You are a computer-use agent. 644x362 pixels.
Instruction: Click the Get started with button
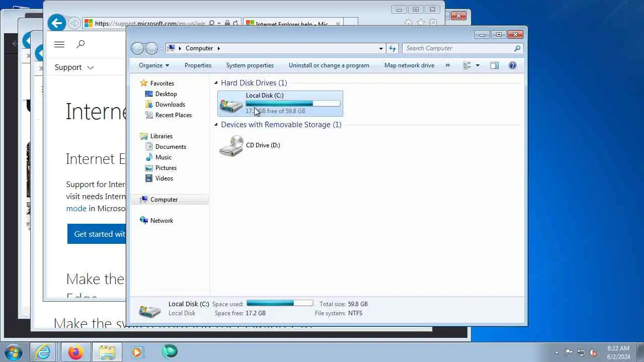(97, 234)
